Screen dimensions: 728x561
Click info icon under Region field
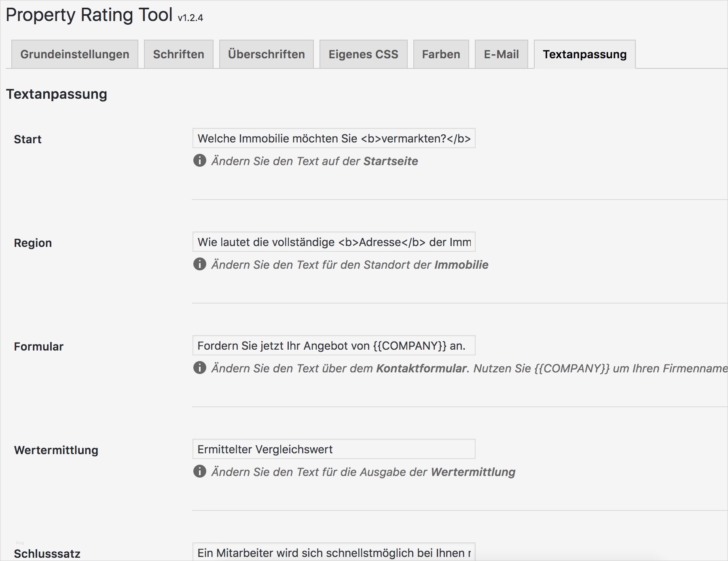pos(200,264)
